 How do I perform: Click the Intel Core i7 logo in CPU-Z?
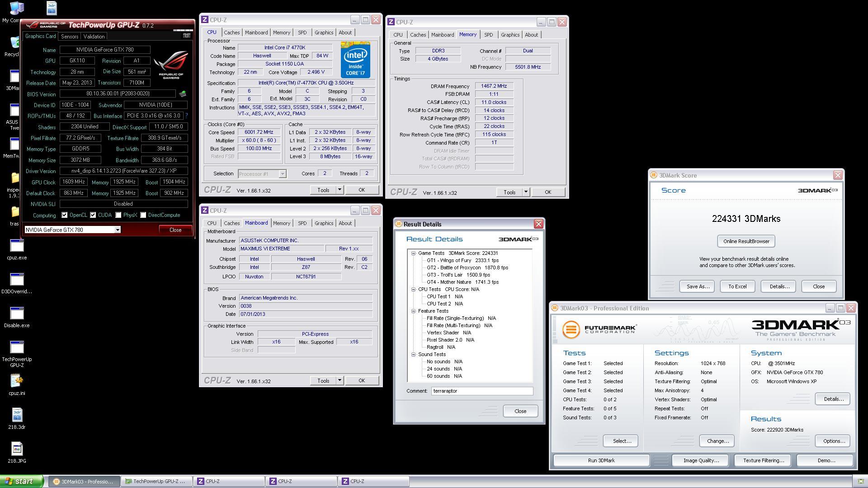coord(355,60)
